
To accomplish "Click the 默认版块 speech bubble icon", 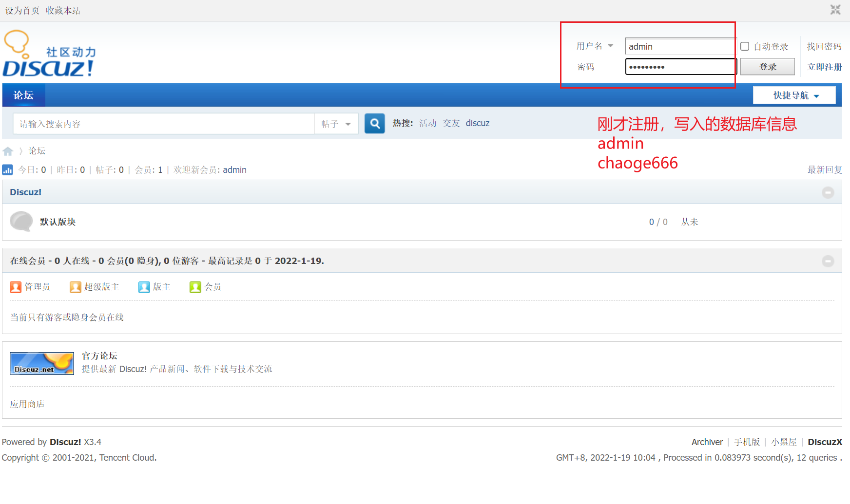I will point(21,222).
